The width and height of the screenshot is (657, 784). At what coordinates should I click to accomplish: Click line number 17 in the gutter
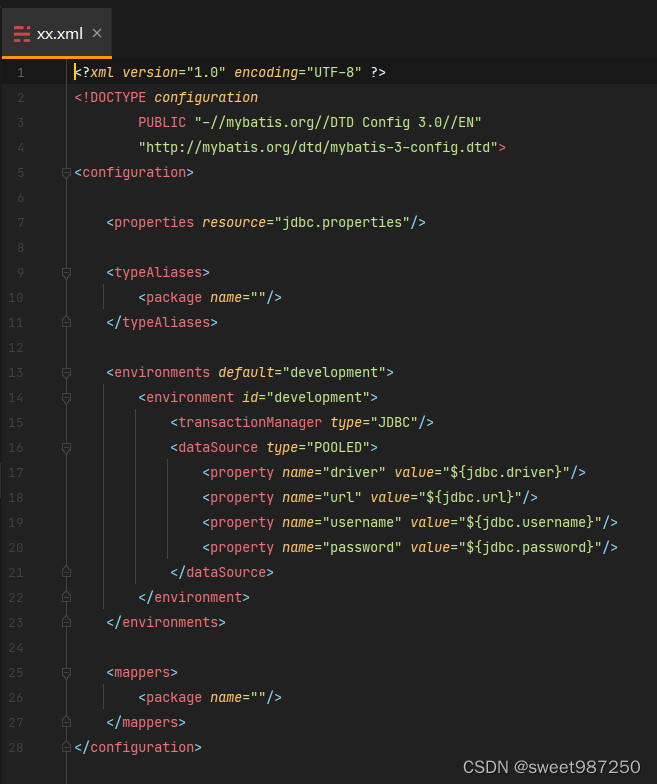(x=16, y=473)
